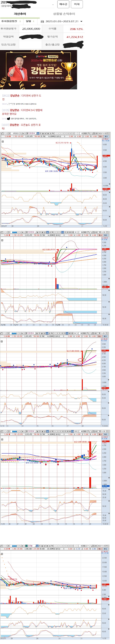Click the small square icon atop the 83/600 chart
The image size is (115, 644).
click(x=3, y=142)
